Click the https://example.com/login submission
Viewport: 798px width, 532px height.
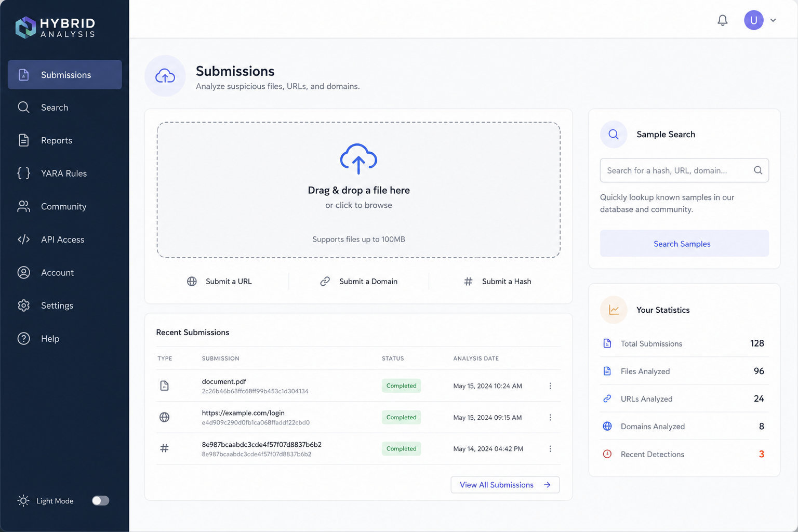(x=243, y=413)
